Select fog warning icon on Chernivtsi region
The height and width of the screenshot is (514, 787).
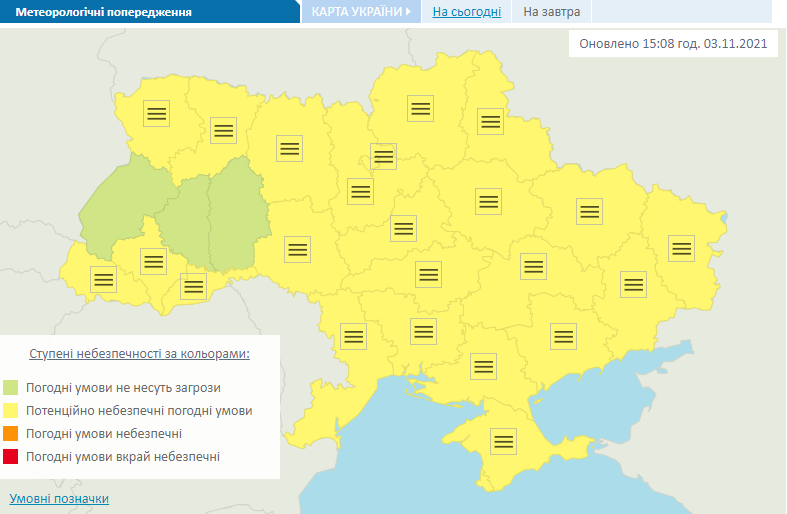tap(194, 287)
